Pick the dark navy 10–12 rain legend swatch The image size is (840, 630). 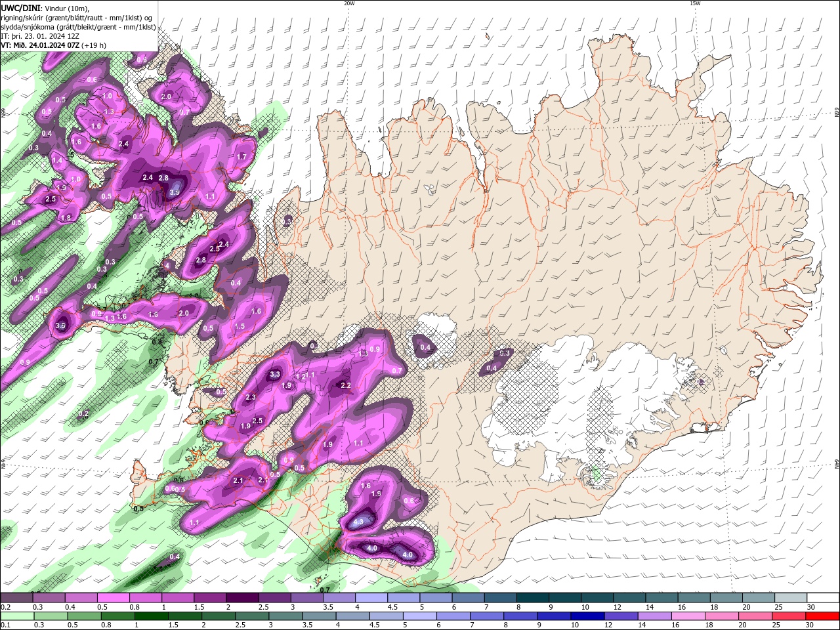point(586,616)
